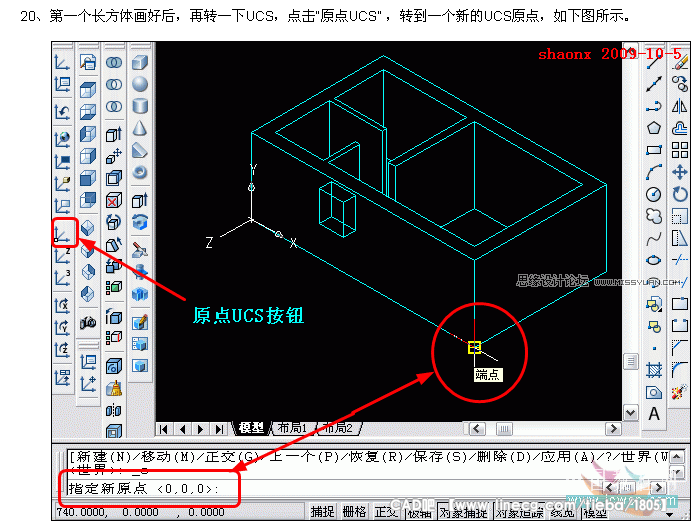Click the Delete Faces red X icon

tap(114, 200)
